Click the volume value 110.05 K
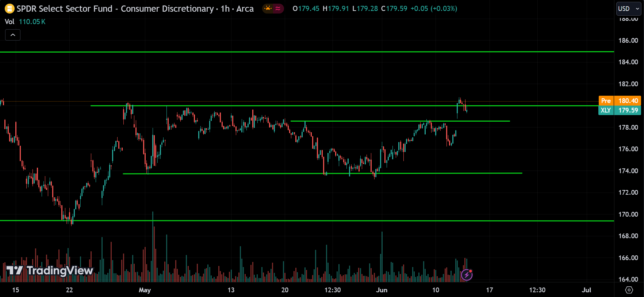Viewport: 644px width, 297px height. point(32,22)
